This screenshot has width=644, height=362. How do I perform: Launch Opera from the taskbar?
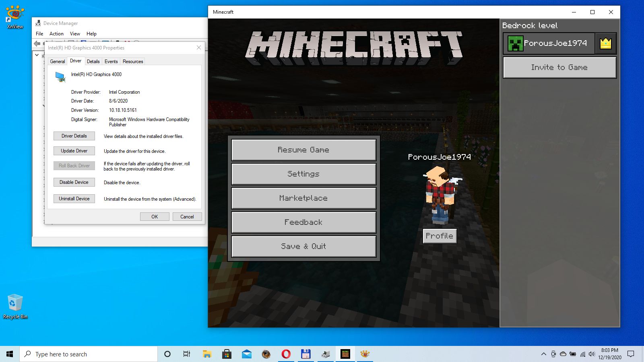[286, 354]
